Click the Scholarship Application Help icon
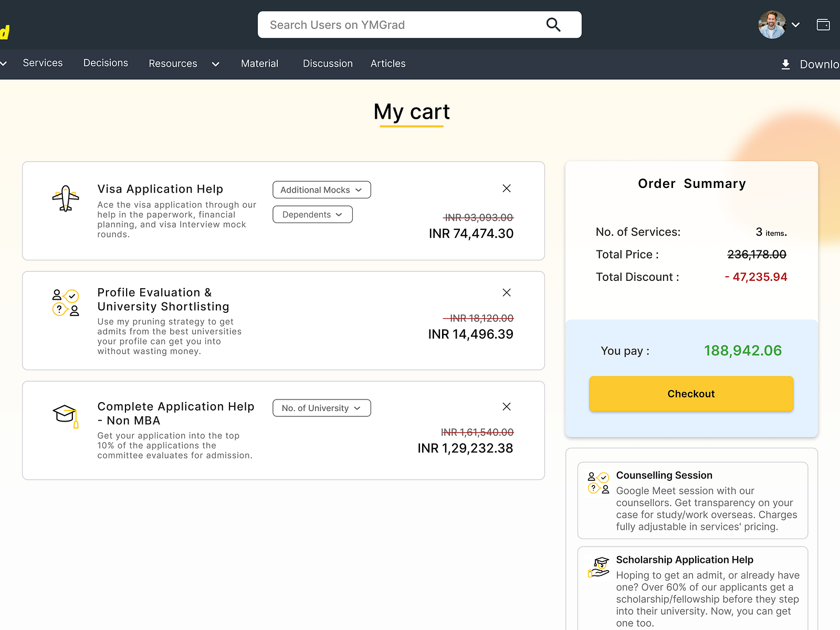 point(598,567)
